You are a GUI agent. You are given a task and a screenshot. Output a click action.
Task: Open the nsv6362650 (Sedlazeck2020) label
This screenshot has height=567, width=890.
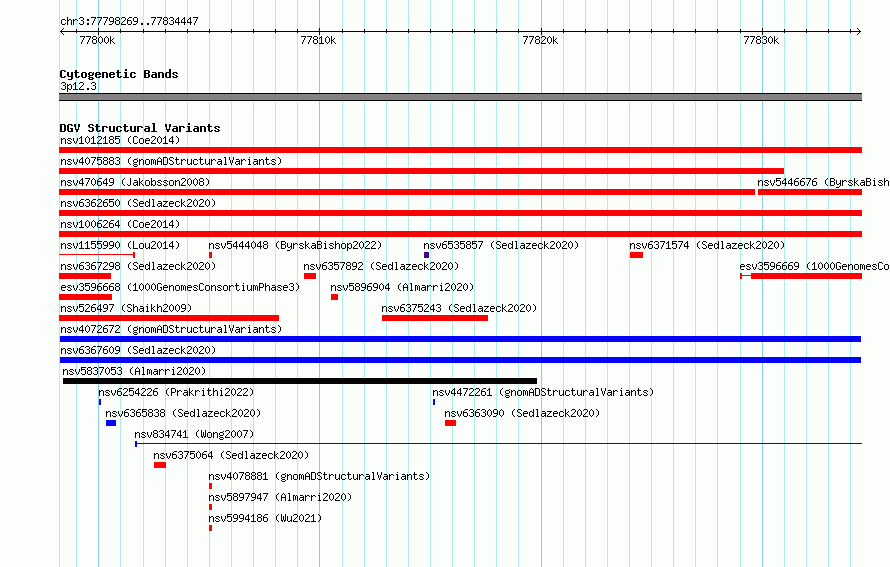point(138,203)
